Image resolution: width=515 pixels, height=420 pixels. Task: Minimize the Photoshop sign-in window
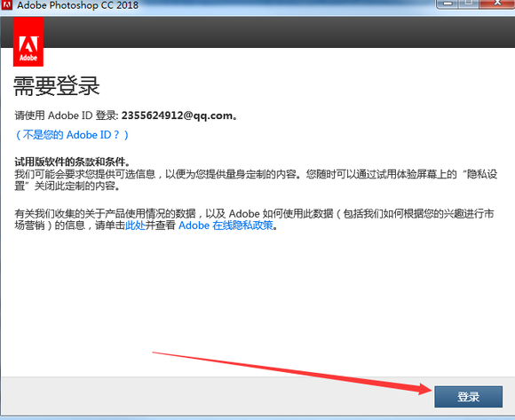coord(447,4)
